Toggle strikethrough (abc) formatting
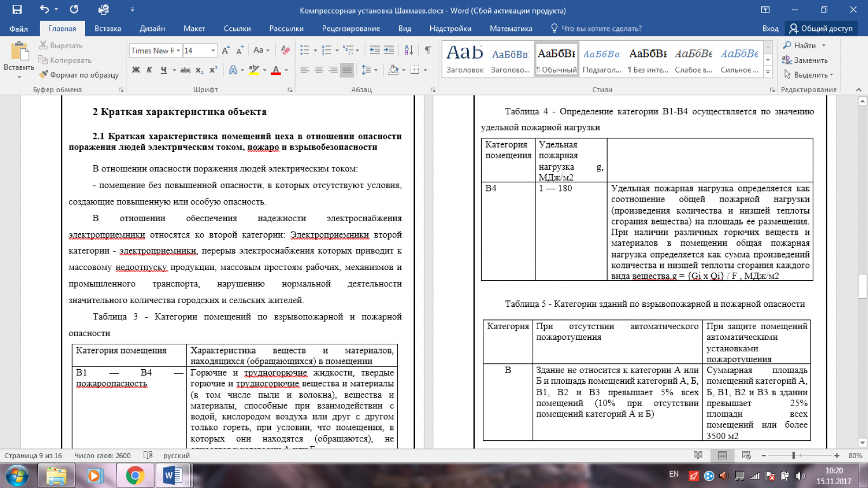This screenshot has height=488, width=868. (186, 70)
